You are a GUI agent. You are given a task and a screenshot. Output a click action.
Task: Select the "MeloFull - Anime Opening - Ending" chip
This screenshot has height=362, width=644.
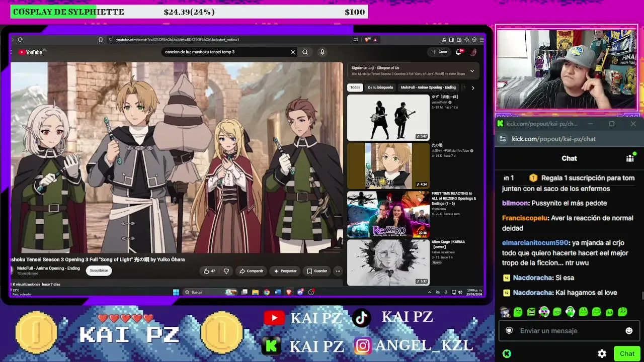[428, 87]
